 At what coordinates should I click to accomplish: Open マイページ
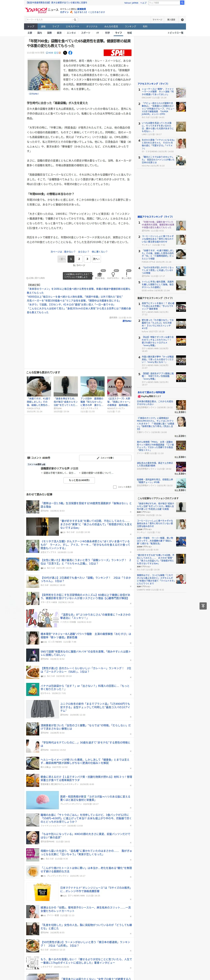[157, 20]
